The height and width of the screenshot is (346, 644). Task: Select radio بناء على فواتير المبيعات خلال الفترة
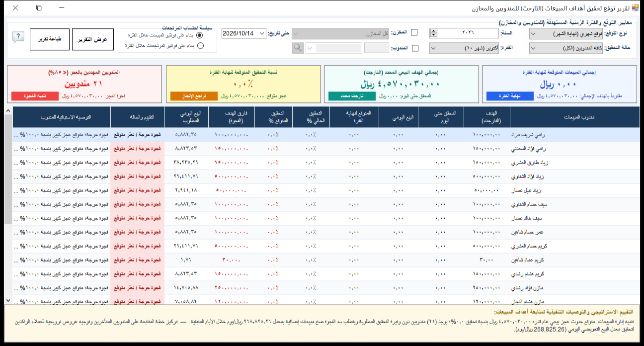click(200, 35)
